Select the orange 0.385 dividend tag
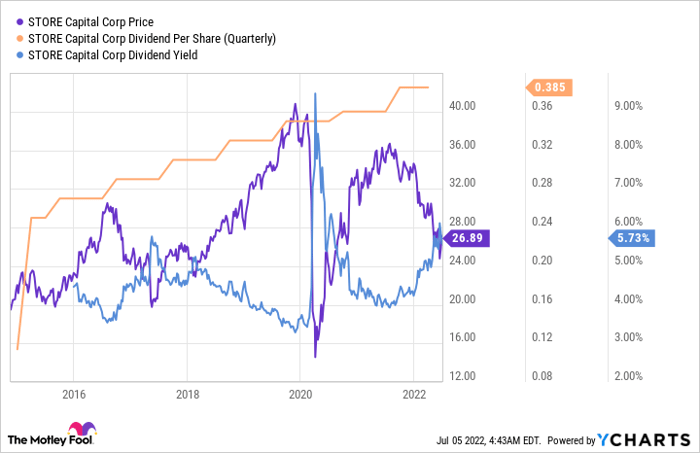Viewport: 700px width, 453px height. (548, 87)
